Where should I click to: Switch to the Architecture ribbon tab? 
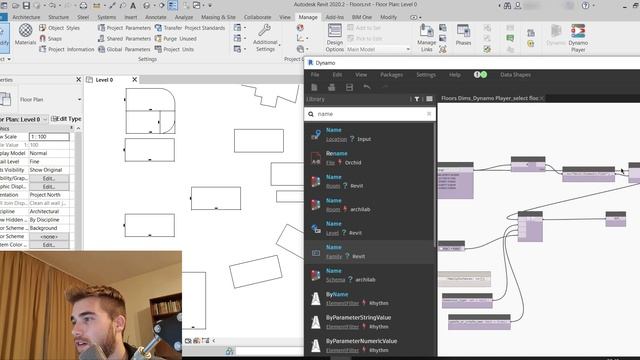pos(26,17)
